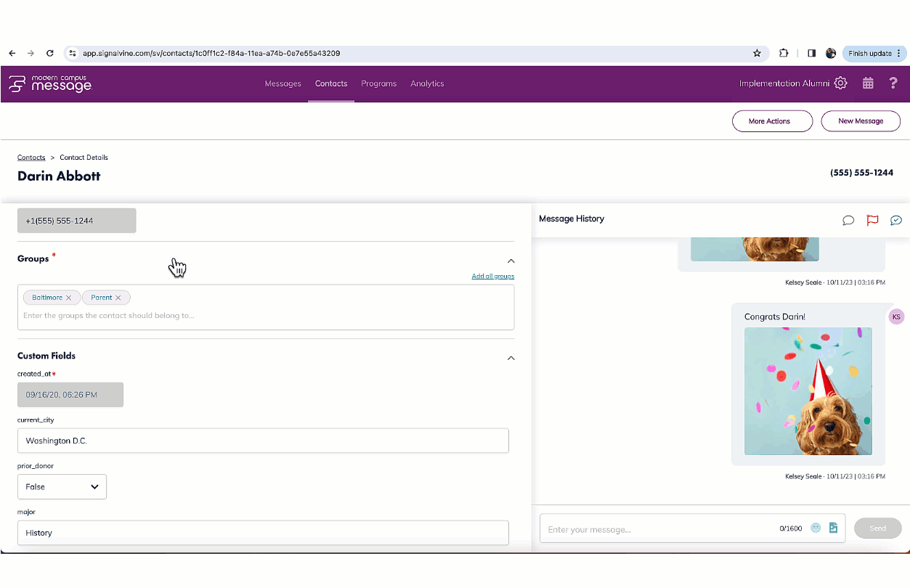Viewport: 910px width, 588px height.
Task: Open the help question mark icon
Action: click(x=894, y=83)
